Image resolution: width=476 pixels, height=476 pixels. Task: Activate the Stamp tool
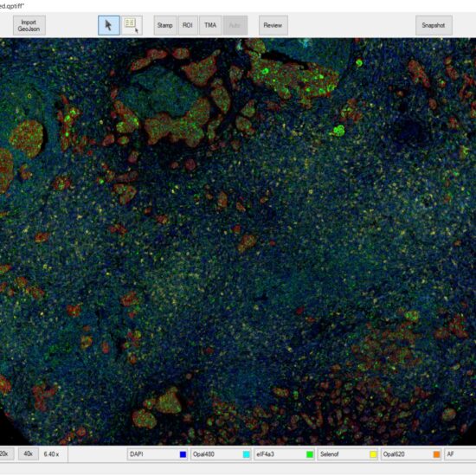click(x=164, y=25)
